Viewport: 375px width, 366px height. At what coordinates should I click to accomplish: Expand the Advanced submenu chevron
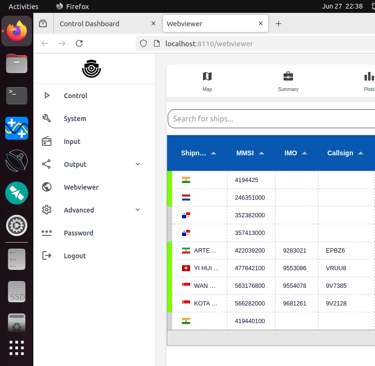pyautogui.click(x=138, y=210)
